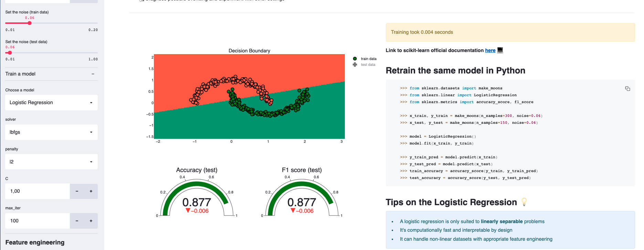Click the C value input field
644x250 pixels.
click(x=38, y=191)
